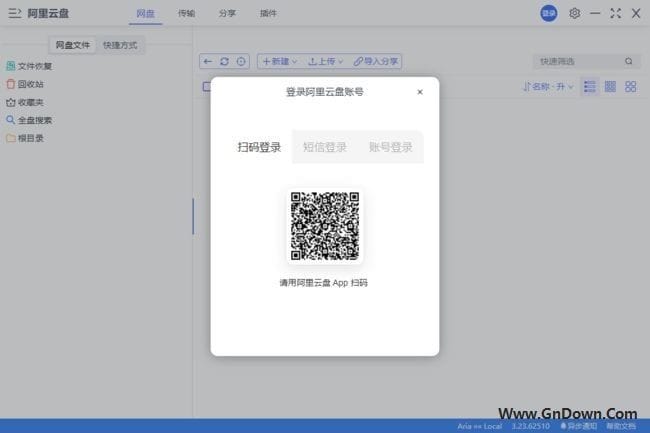
Task: Open 回收站 recycle bin
Action: click(25, 84)
